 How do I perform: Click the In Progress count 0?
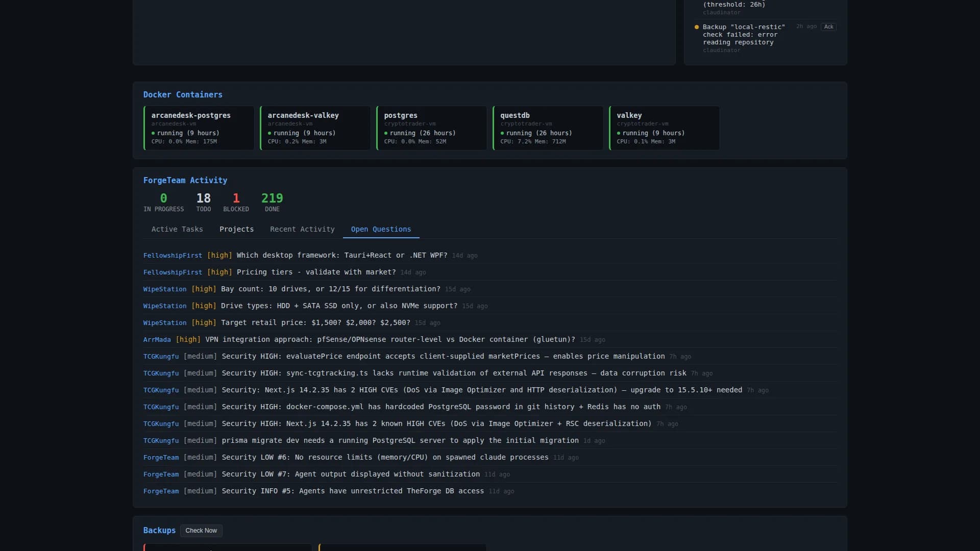tap(163, 198)
